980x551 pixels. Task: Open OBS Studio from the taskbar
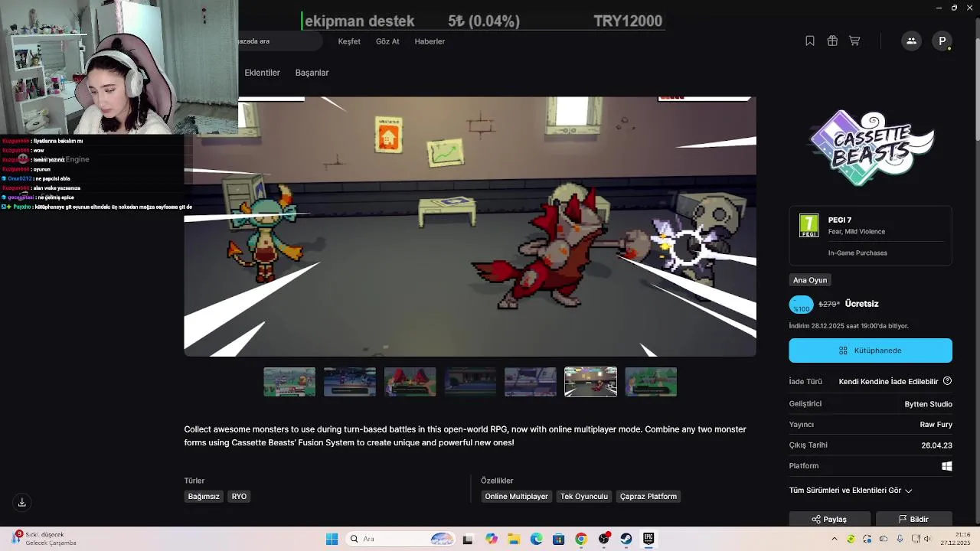click(604, 539)
